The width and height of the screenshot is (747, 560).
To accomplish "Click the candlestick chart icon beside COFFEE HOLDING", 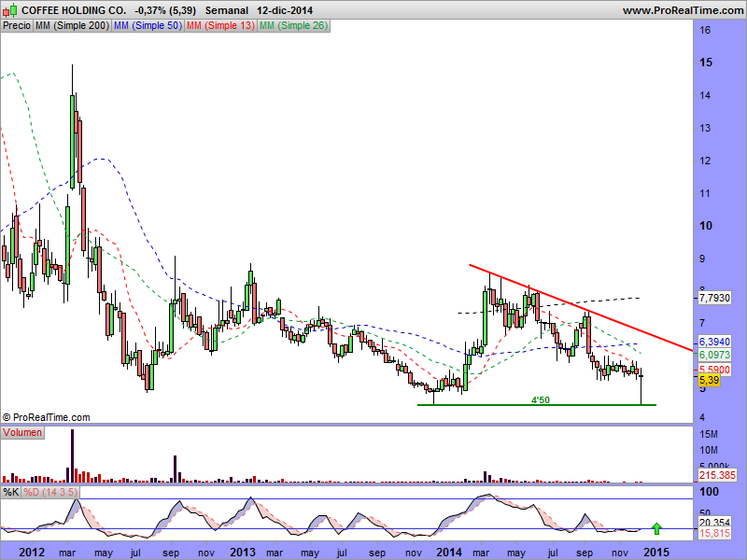I will (x=10, y=9).
